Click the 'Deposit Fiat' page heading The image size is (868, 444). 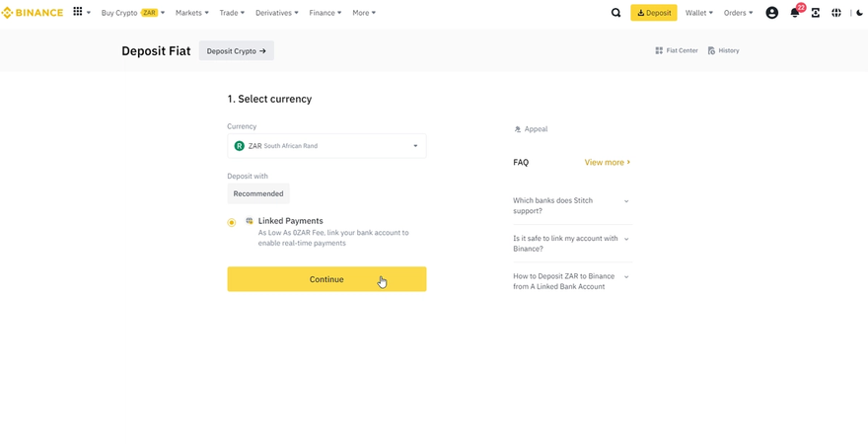[x=156, y=51]
